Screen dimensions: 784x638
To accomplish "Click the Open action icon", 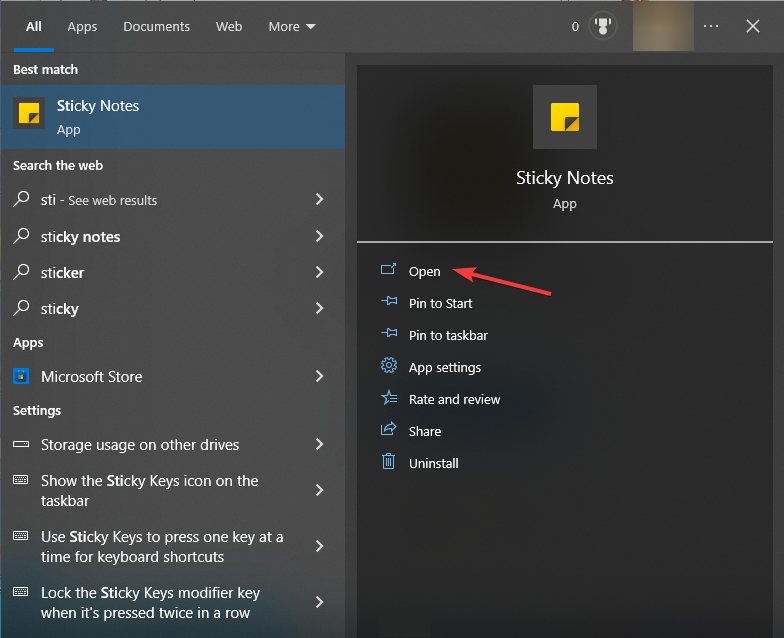I will coord(388,270).
